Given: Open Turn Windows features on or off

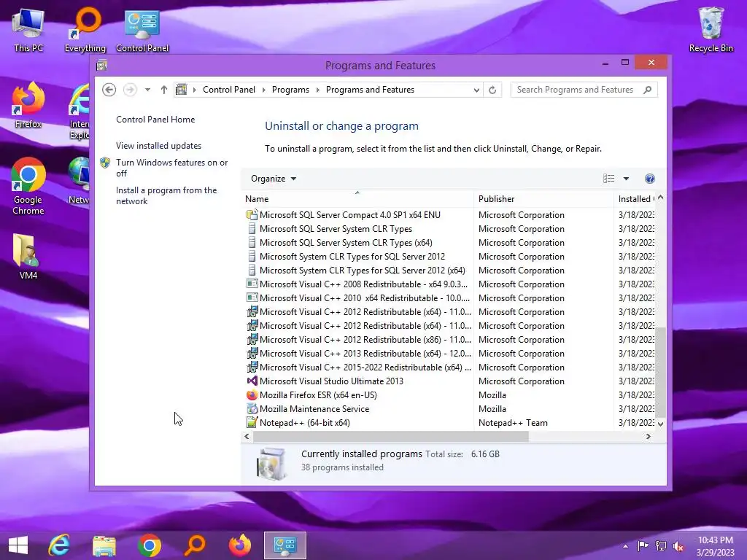Looking at the screenshot, I should [x=172, y=168].
